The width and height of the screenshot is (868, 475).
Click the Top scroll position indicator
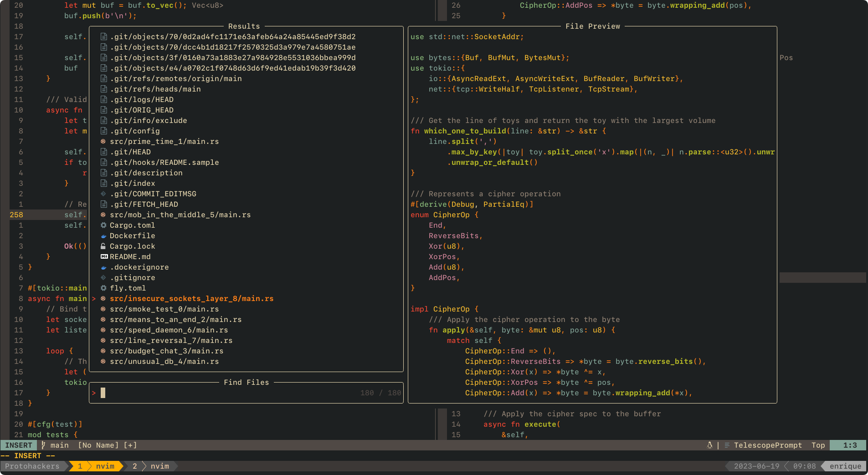click(x=818, y=445)
